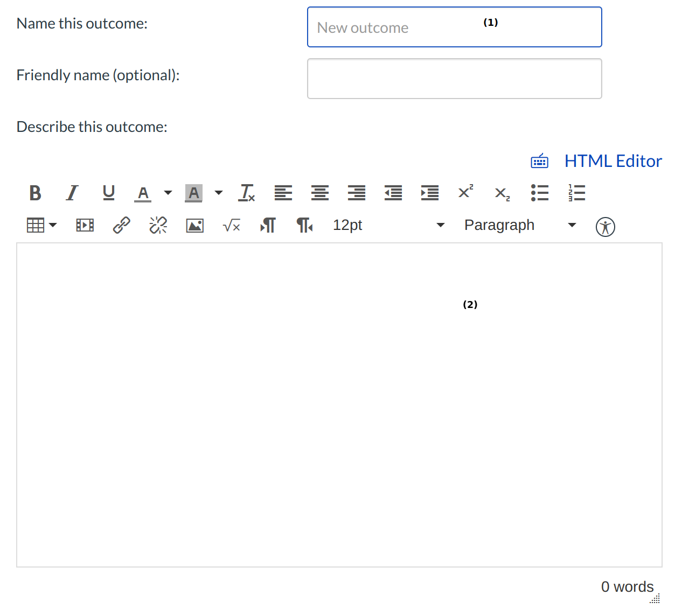Screen dimensions: 682x616
Task: Switch to the HTML Editor
Action: (613, 161)
